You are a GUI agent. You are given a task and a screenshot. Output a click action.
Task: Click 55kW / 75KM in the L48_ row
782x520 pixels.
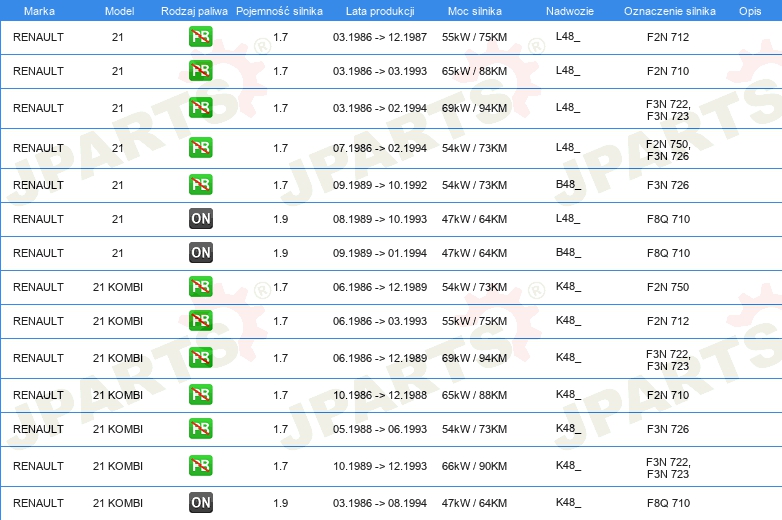point(474,37)
